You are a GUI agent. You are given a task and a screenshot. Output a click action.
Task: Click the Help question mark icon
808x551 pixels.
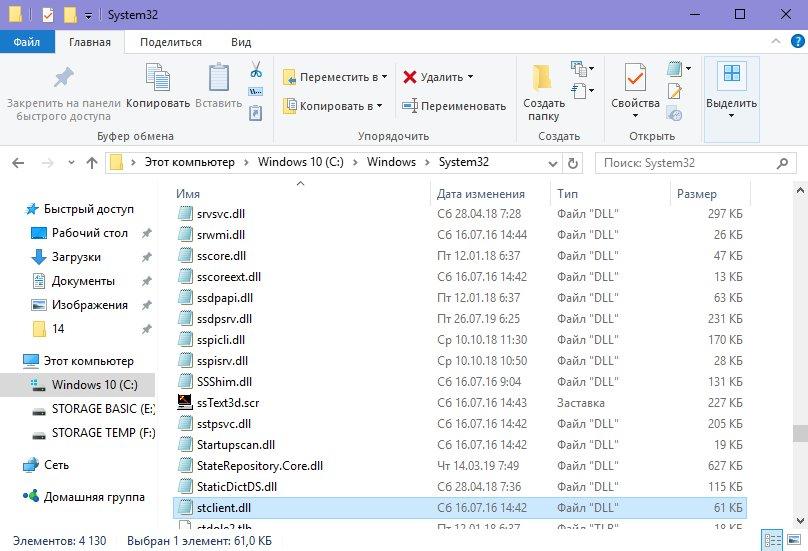coord(797,41)
